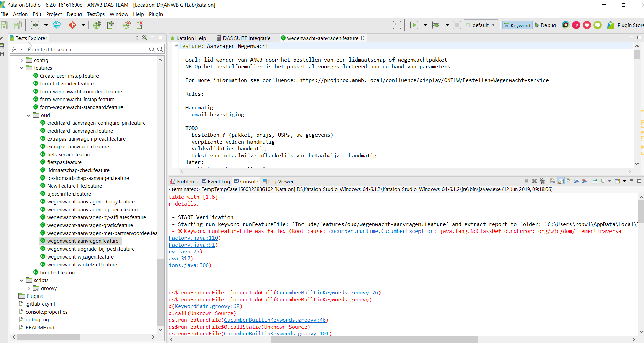Open the Katalon TestOps cloud icon
The image size is (644, 343).
click(x=57, y=25)
